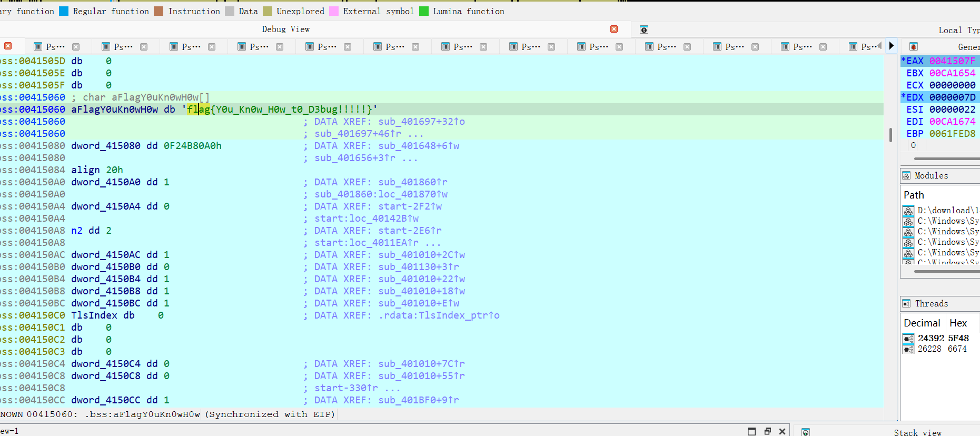Maximize the bottom-left docked panel
The height and width of the screenshot is (436, 980).
(x=752, y=431)
